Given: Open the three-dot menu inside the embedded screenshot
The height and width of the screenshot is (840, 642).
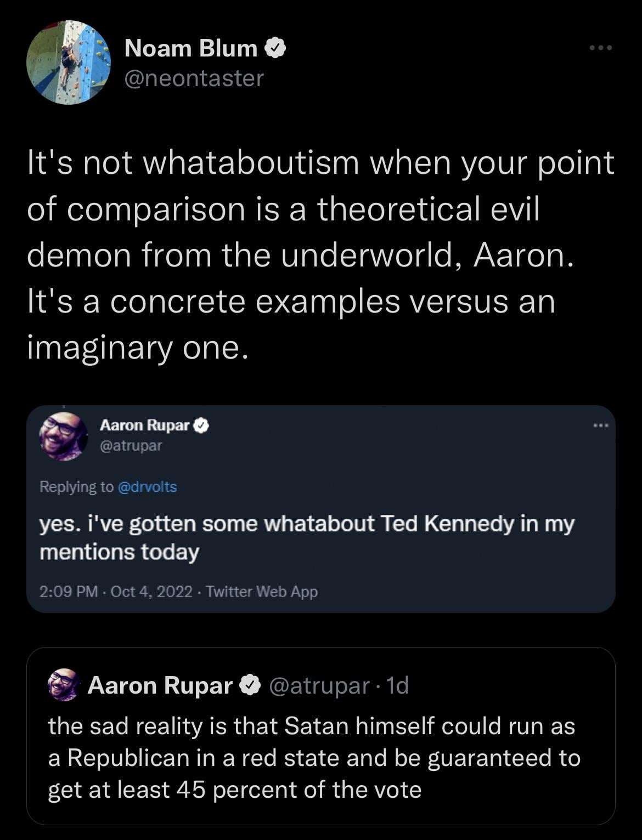Looking at the screenshot, I should [x=600, y=425].
